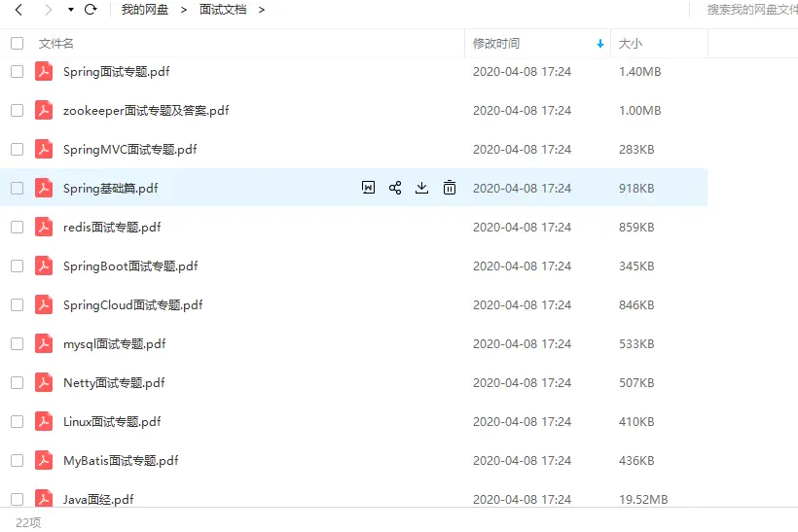798x532 pixels.
Task: Click the modified time of redis面试专题.pdf
Action: (x=523, y=228)
